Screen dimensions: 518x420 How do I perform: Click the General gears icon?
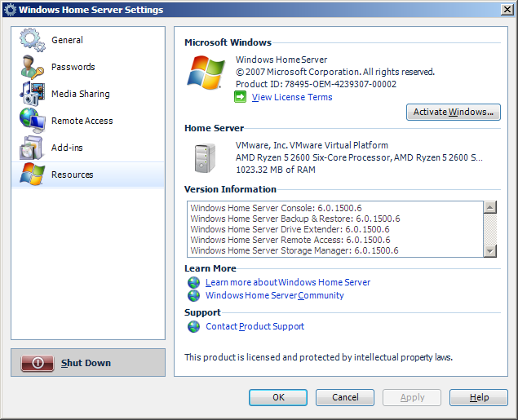coord(32,40)
